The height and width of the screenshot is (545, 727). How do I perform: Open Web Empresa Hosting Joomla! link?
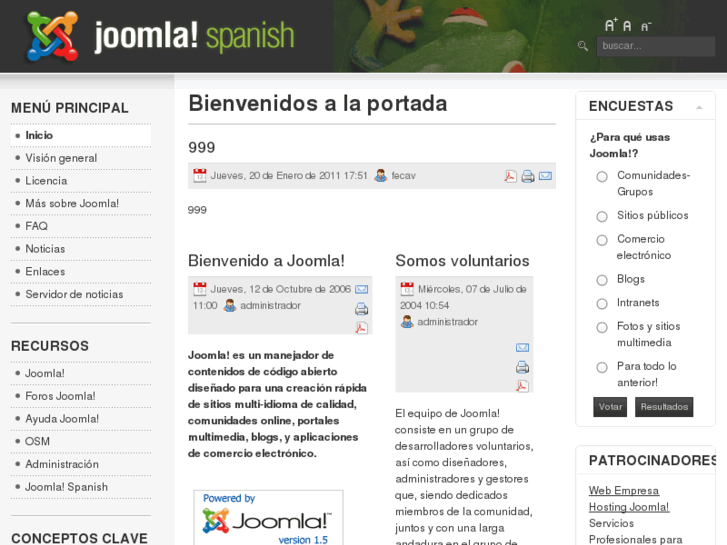click(x=629, y=499)
